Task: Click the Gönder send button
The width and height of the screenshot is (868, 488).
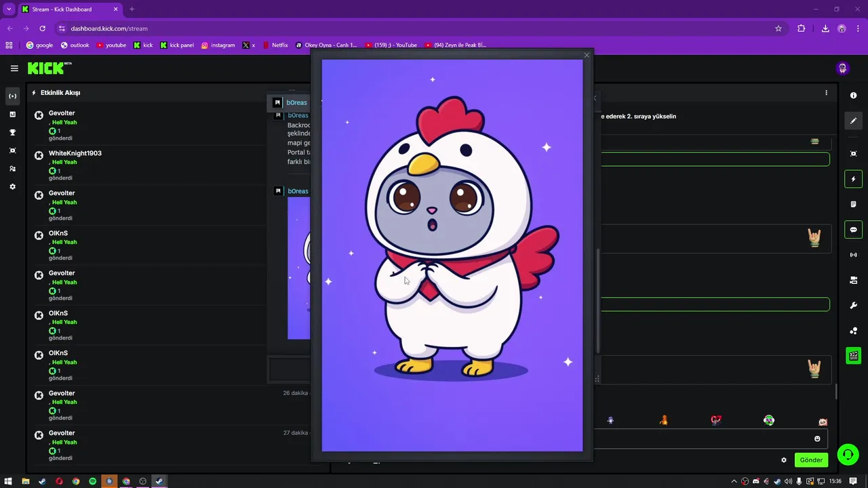Action: point(811,460)
